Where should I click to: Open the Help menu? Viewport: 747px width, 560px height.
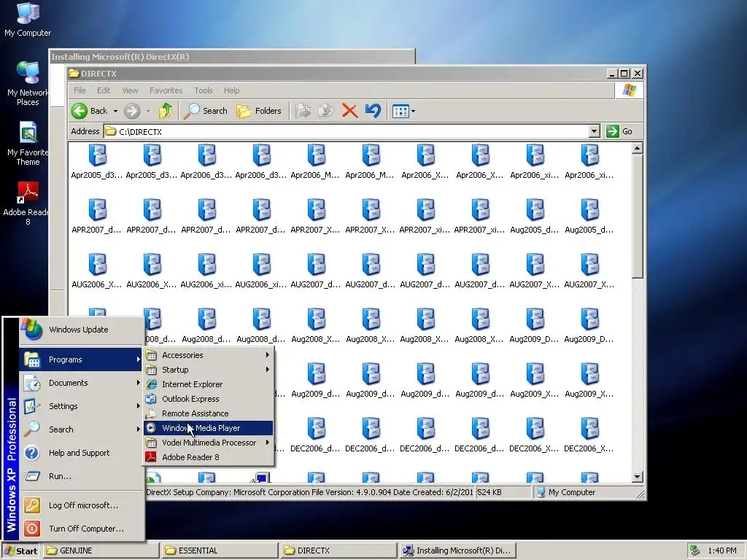coord(231,90)
